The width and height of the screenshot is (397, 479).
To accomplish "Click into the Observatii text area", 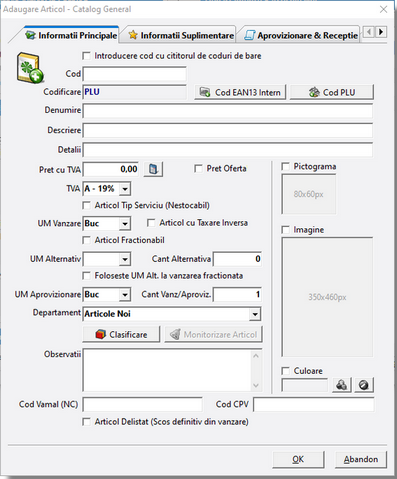I will click(x=167, y=370).
